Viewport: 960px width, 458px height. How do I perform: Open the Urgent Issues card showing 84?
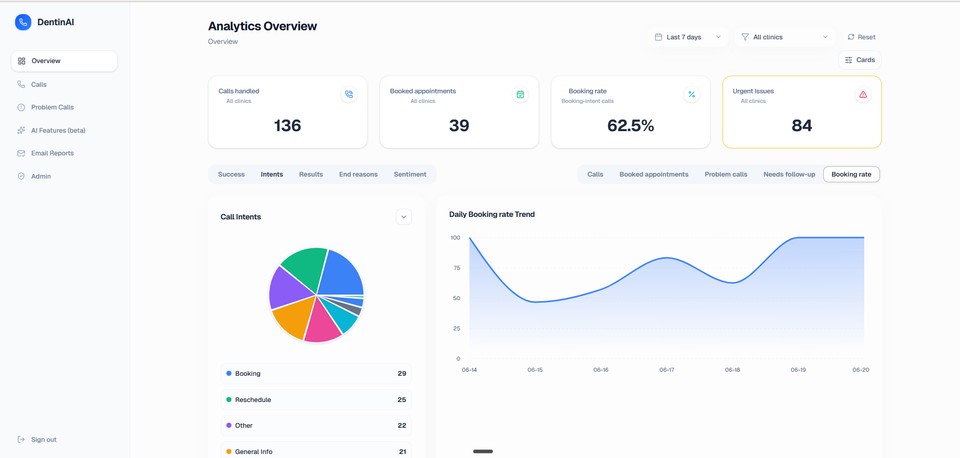[x=802, y=112]
